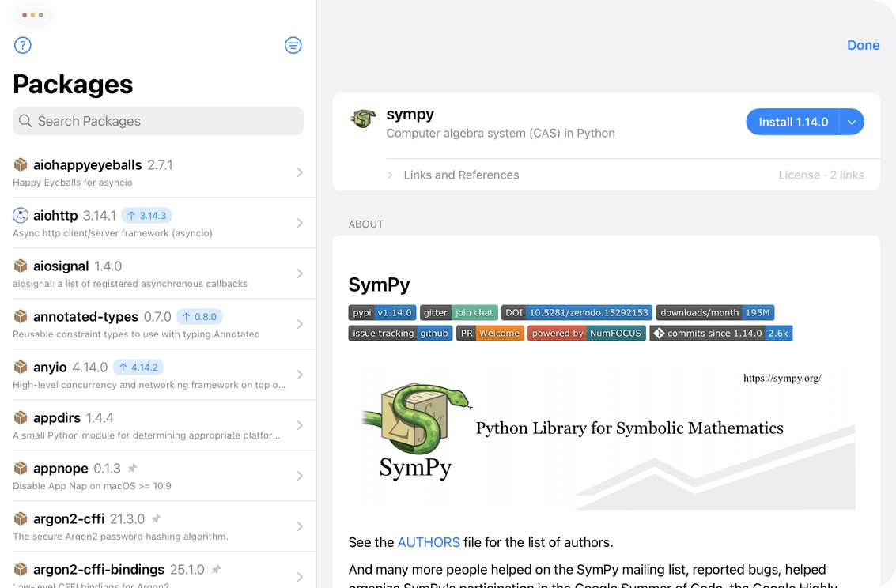Click the aiohttp 3.14.3 update badge

(x=146, y=216)
